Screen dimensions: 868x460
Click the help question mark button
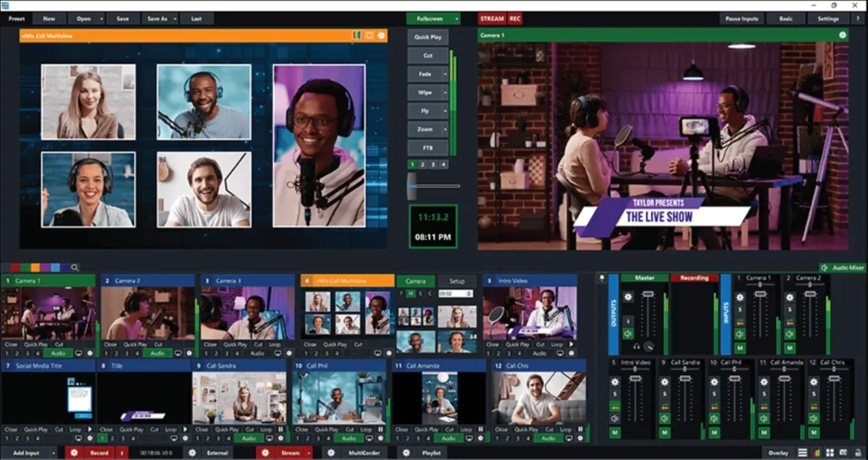pyautogui.click(x=858, y=19)
